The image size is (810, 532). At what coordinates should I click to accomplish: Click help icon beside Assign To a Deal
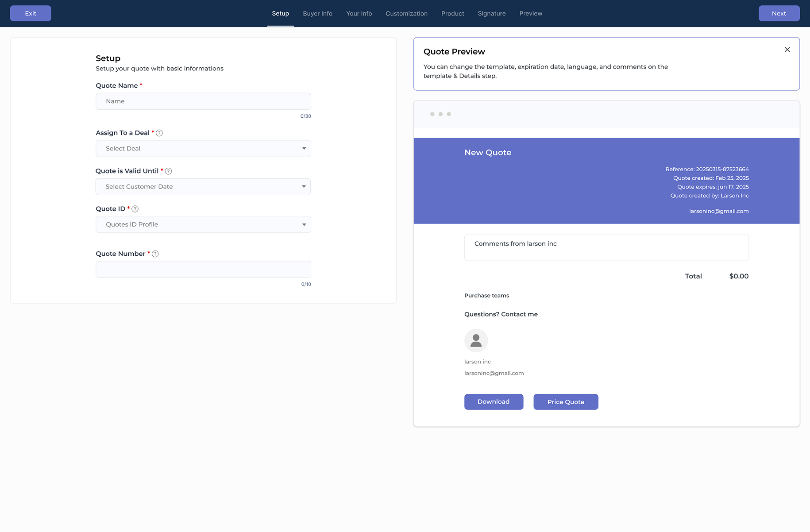159,133
